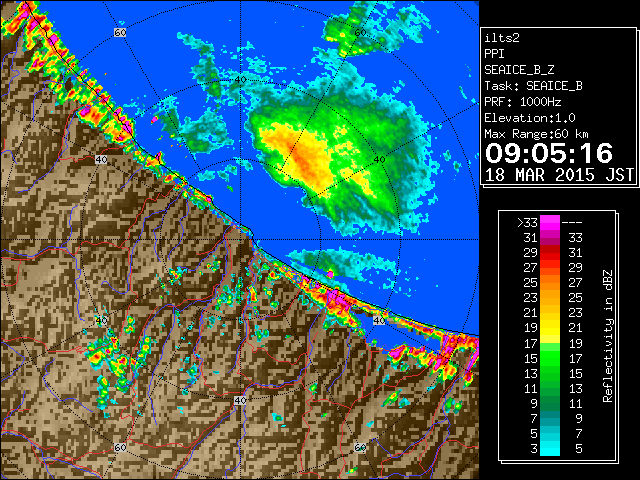Select the SEAICE_B_Z product name
Viewport: 640px width, 480px height.
point(519,70)
